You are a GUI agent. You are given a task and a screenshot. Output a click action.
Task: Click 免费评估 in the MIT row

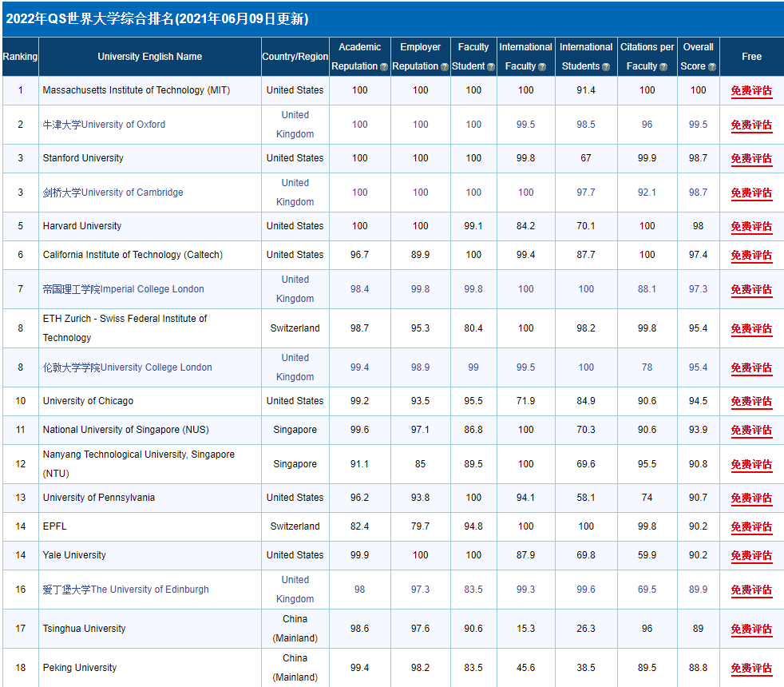tap(751, 91)
